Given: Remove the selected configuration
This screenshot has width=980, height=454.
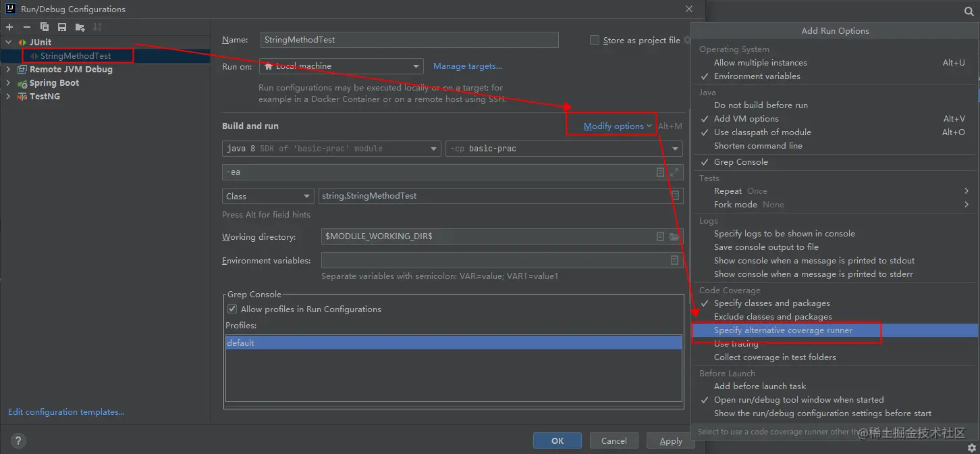Looking at the screenshot, I should tap(26, 27).
